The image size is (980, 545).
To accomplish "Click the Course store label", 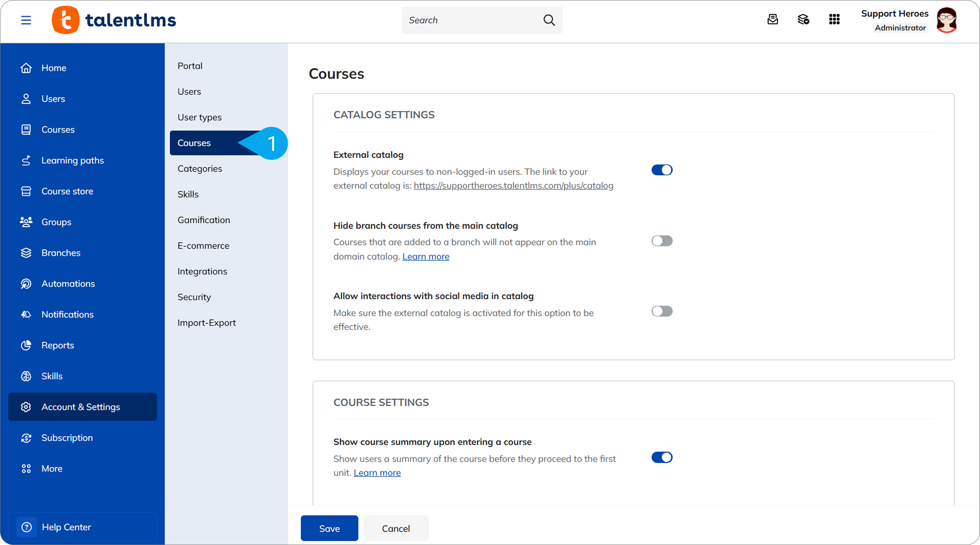I will (67, 191).
